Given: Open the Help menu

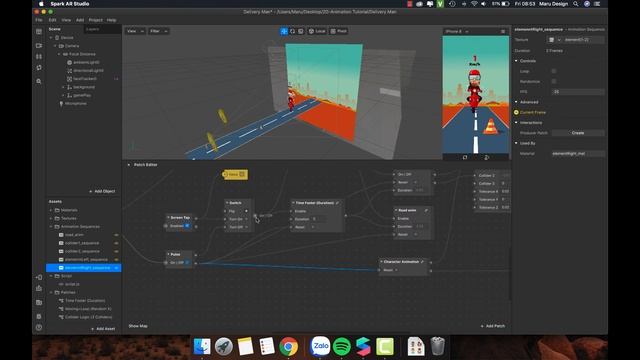Looking at the screenshot, I should point(111,20).
